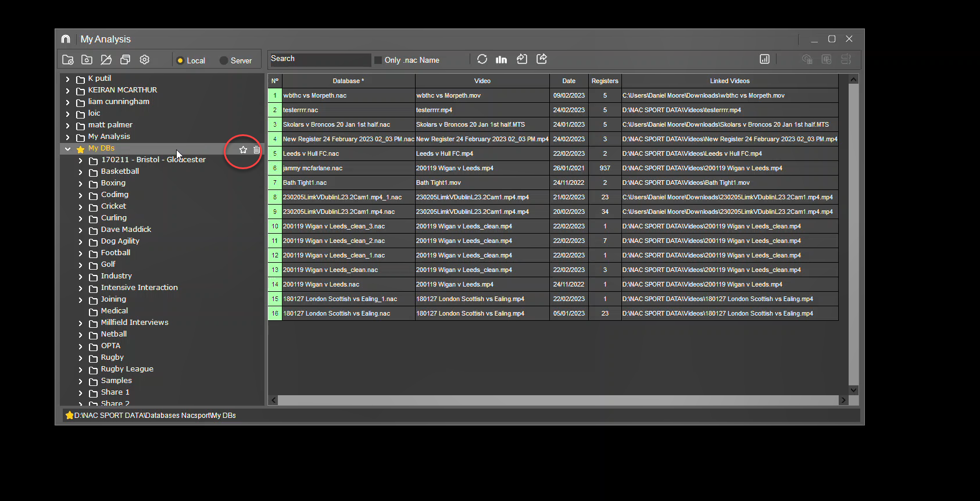This screenshot has width=980, height=501.
Task: Click the folder with circle icon
Action: 87,60
